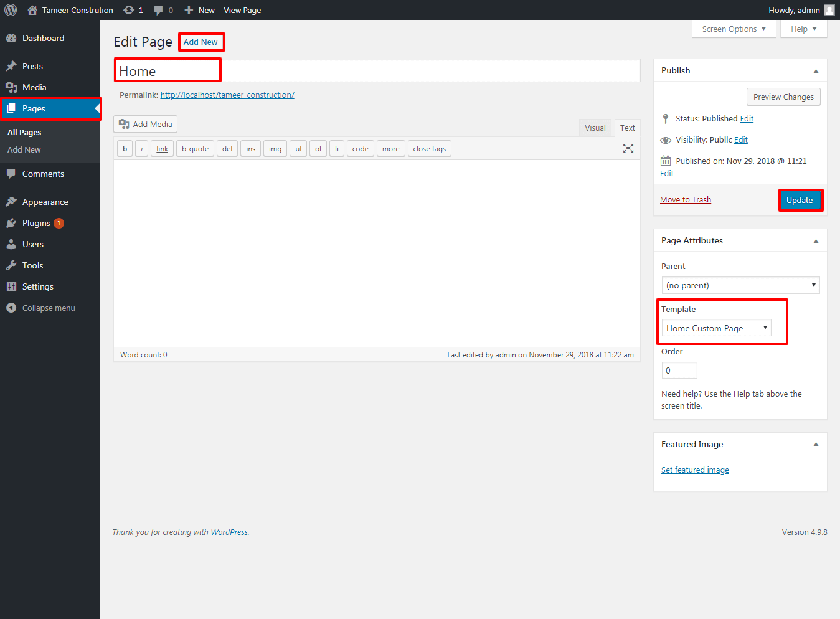Open the Template dropdown
840x619 pixels.
click(716, 328)
